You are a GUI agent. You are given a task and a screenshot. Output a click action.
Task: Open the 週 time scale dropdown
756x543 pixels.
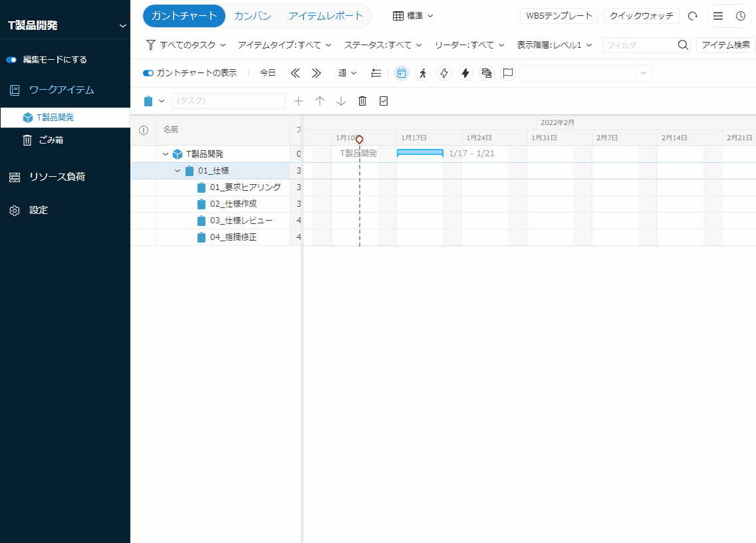347,73
